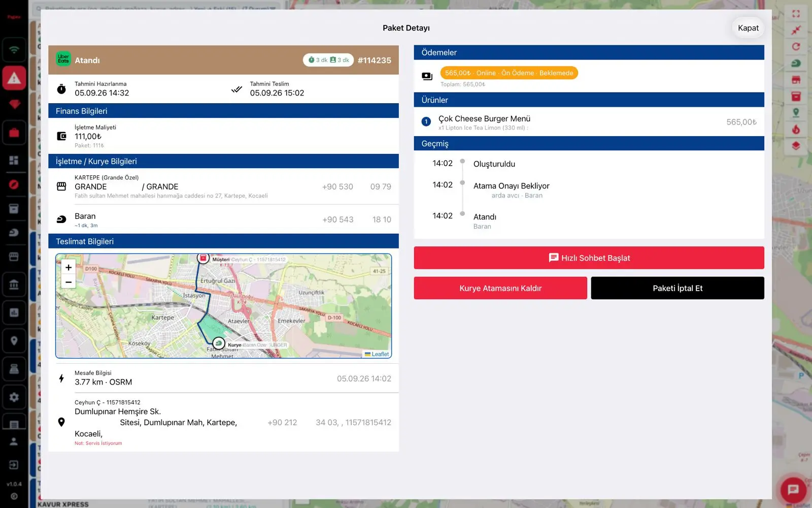Image resolution: width=812 pixels, height=508 pixels.
Task: Open the chat bubble floating button
Action: click(x=793, y=490)
